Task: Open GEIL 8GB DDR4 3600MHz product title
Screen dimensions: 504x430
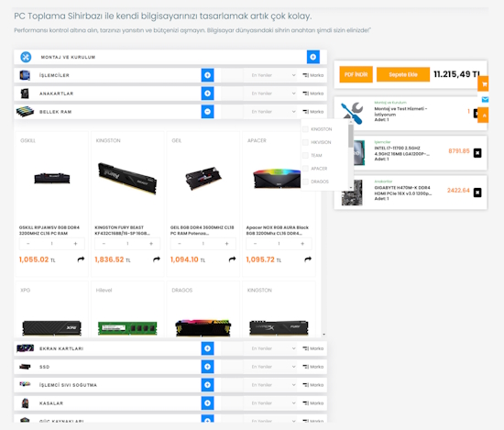Action: point(203,230)
